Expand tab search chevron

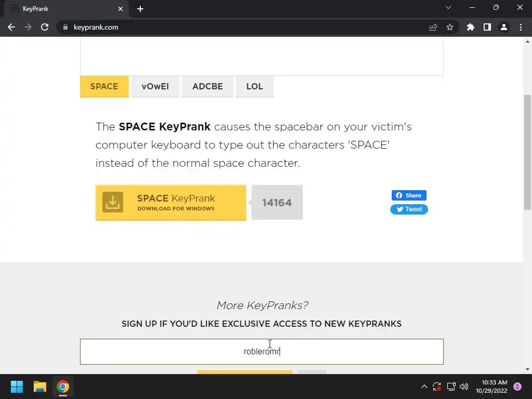click(x=448, y=7)
